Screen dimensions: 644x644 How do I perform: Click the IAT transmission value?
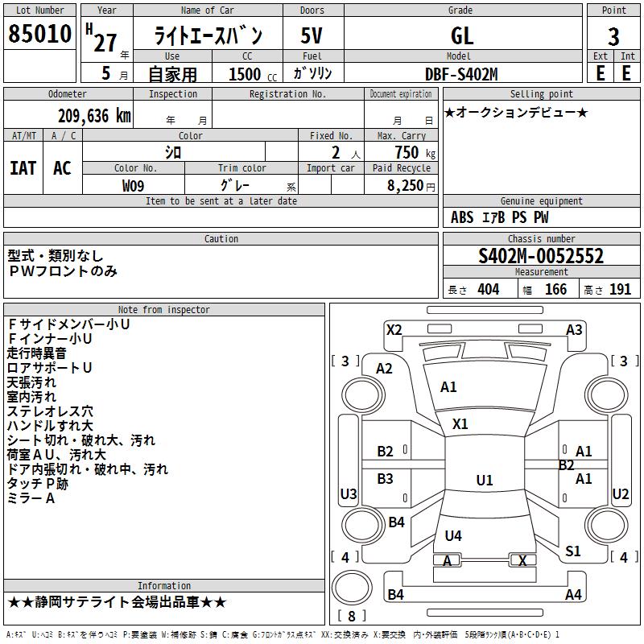[x=23, y=167]
